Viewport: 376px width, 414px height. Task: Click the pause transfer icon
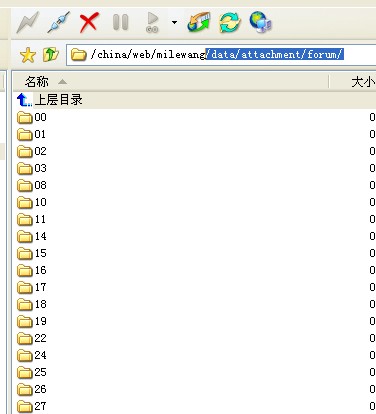pyautogui.click(x=120, y=22)
